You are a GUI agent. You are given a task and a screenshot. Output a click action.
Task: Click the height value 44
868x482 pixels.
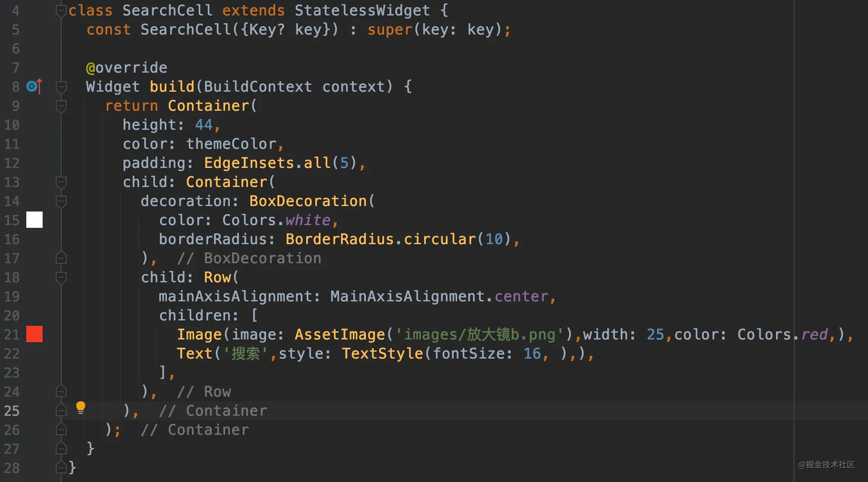[x=204, y=125]
